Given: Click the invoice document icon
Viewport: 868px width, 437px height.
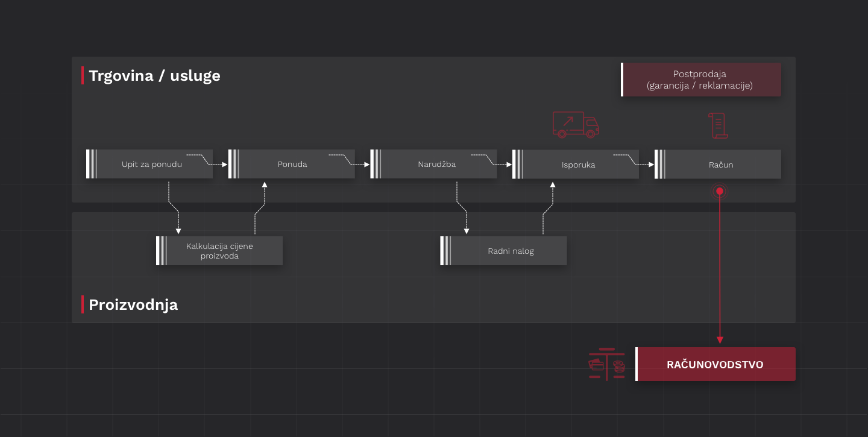Looking at the screenshot, I should (718, 125).
